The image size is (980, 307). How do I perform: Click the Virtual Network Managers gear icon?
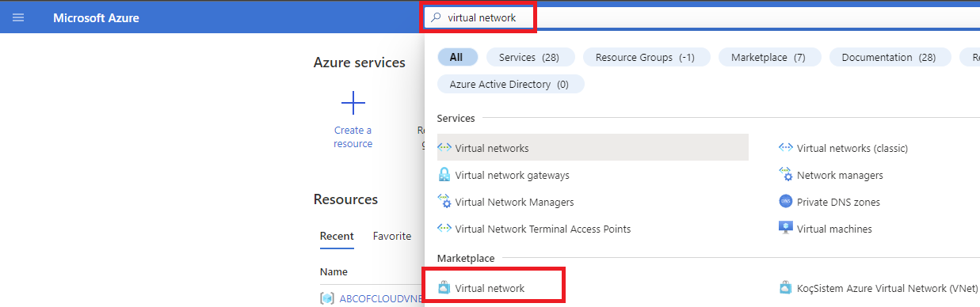pos(444,202)
